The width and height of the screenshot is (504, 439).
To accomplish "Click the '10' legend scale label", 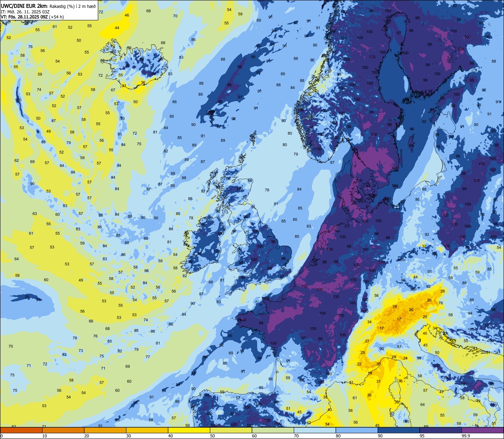I will 44,436.
